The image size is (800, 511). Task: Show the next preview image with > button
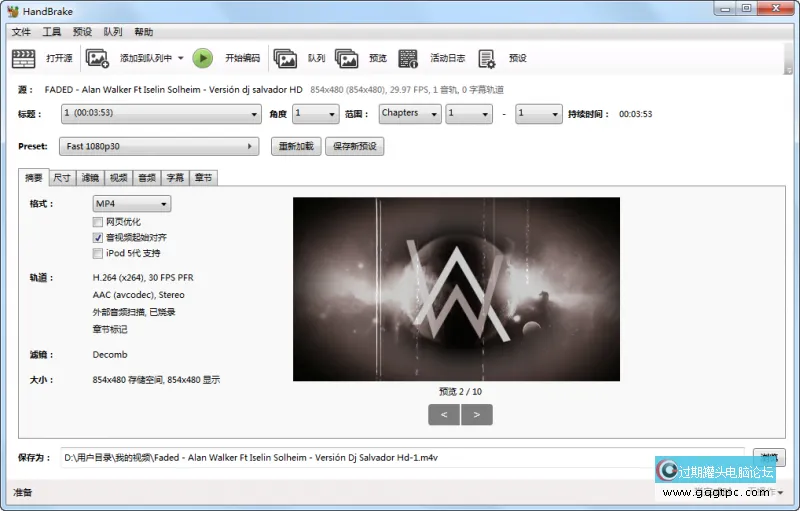[477, 415]
